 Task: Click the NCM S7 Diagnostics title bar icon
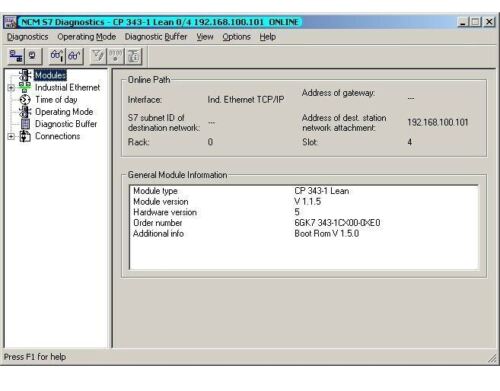coord(10,22)
